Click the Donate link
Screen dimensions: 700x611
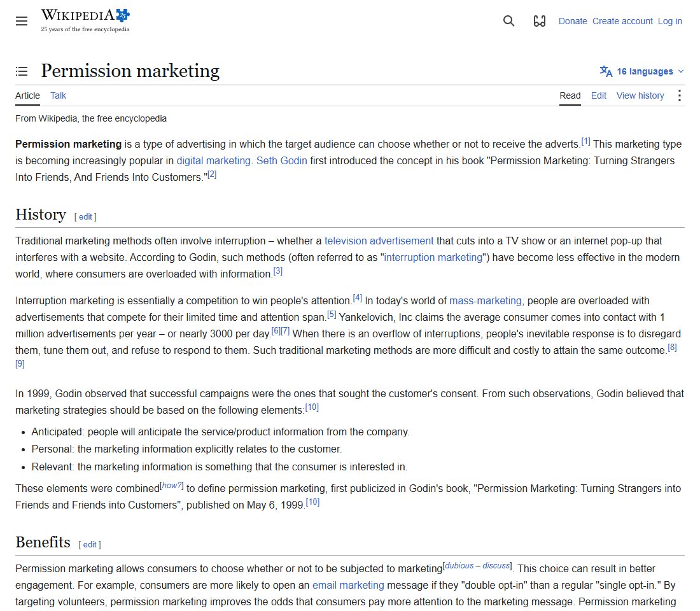[x=573, y=21]
